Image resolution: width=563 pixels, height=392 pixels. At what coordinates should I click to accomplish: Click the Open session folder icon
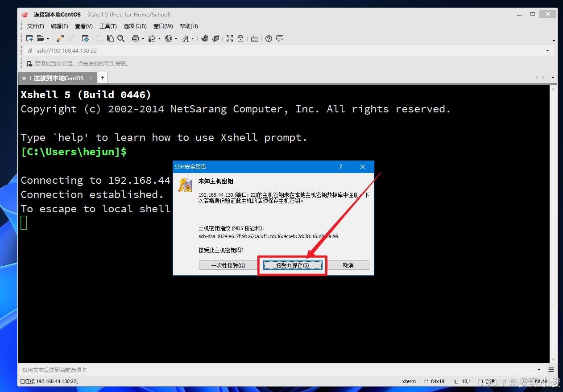pos(40,39)
